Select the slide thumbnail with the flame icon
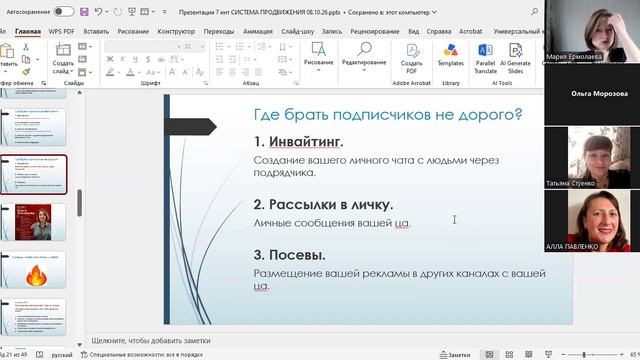Image resolution: width=640 pixels, height=360 pixels. point(33,270)
